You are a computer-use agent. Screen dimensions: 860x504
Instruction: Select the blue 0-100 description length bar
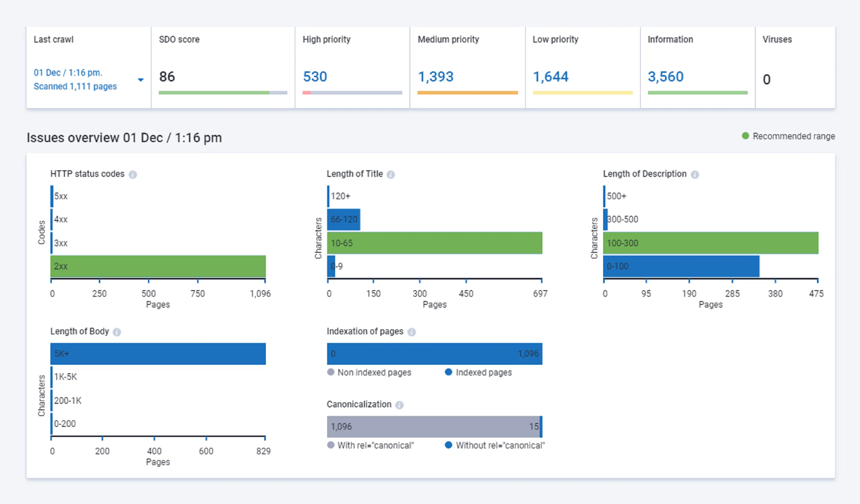click(681, 266)
